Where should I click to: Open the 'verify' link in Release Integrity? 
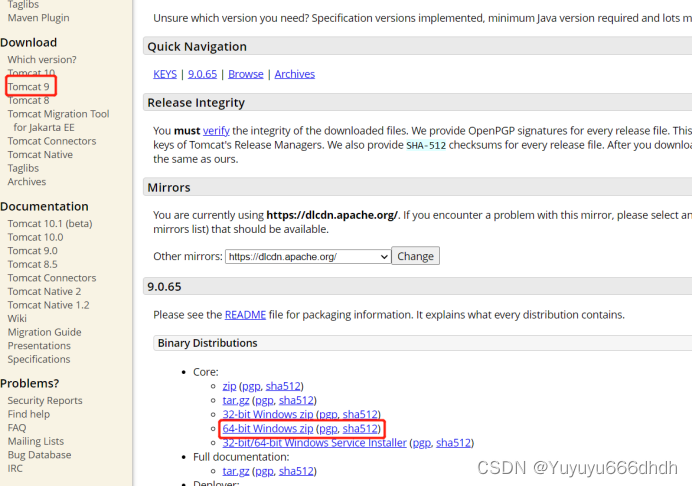click(x=216, y=131)
